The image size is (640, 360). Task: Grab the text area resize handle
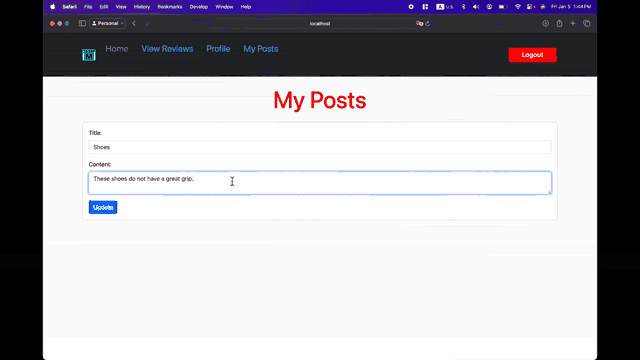(x=549, y=192)
